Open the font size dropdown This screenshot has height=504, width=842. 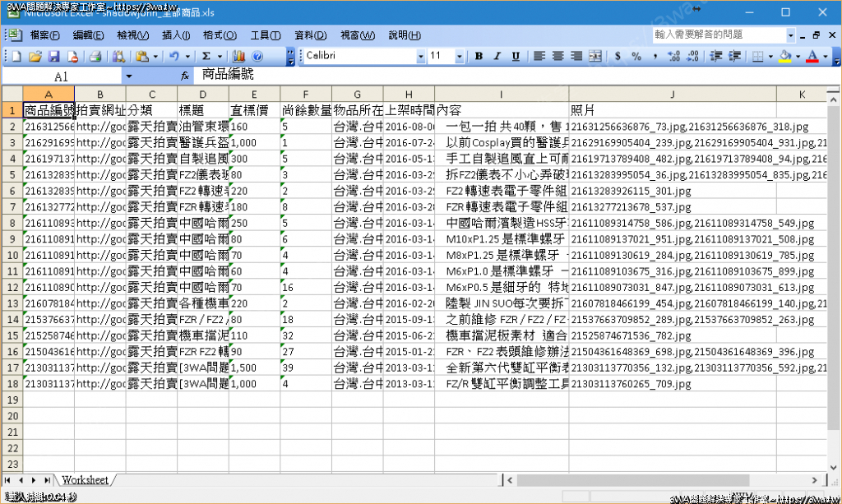(x=459, y=57)
